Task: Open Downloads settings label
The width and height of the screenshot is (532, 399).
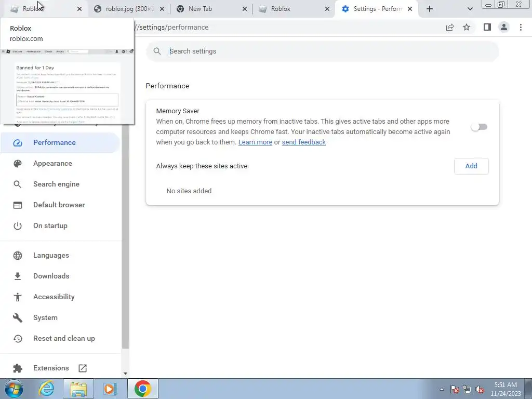Action: [x=51, y=276]
